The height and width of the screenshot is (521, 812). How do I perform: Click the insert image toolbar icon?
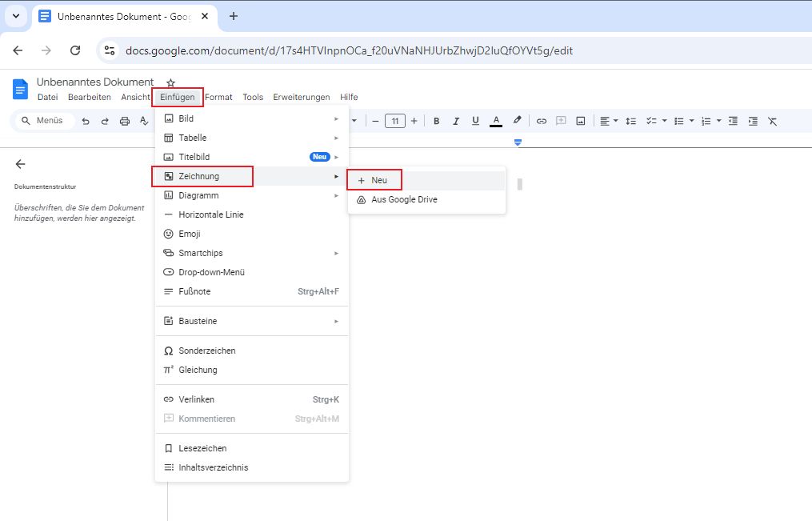[581, 121]
